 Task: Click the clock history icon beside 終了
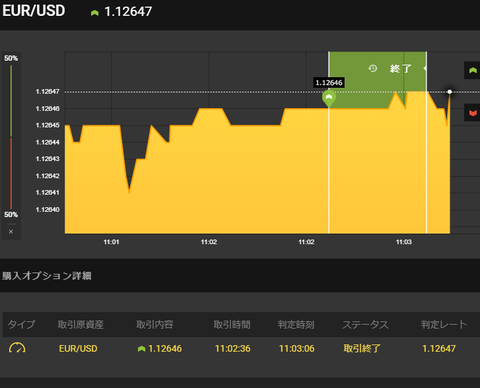pos(373,68)
